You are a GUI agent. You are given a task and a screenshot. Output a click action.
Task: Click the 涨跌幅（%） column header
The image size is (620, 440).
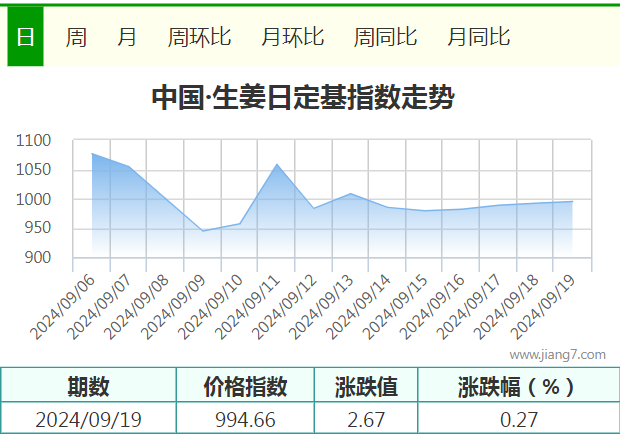[518, 386]
